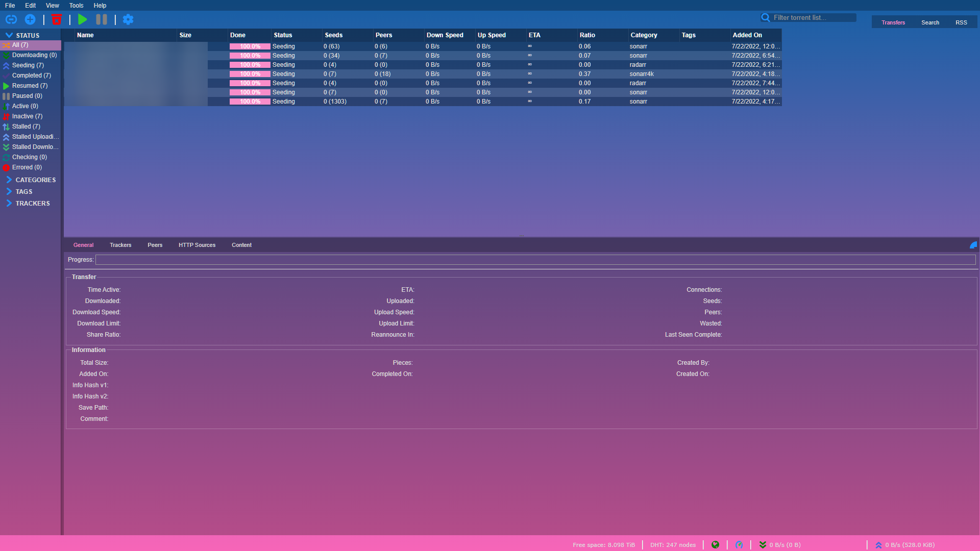The width and height of the screenshot is (980, 551).
Task: Toggle alternative speed limits via the speedometer icon
Action: [x=739, y=544]
